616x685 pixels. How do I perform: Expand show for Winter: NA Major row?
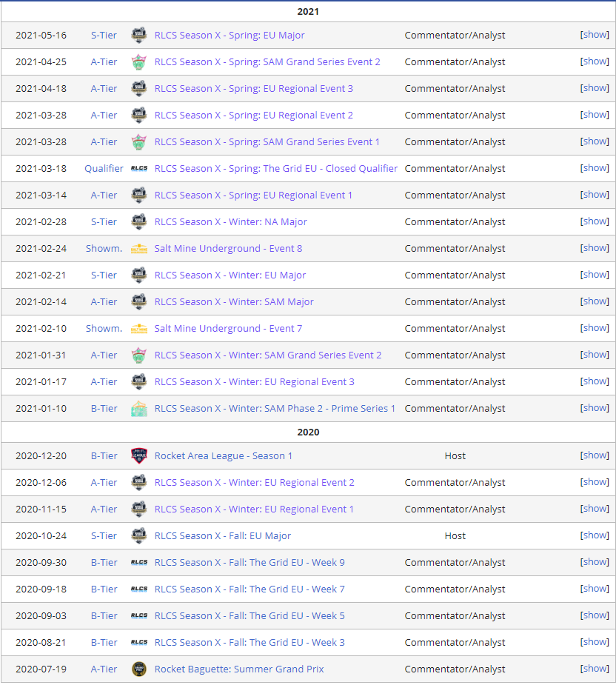coord(595,221)
